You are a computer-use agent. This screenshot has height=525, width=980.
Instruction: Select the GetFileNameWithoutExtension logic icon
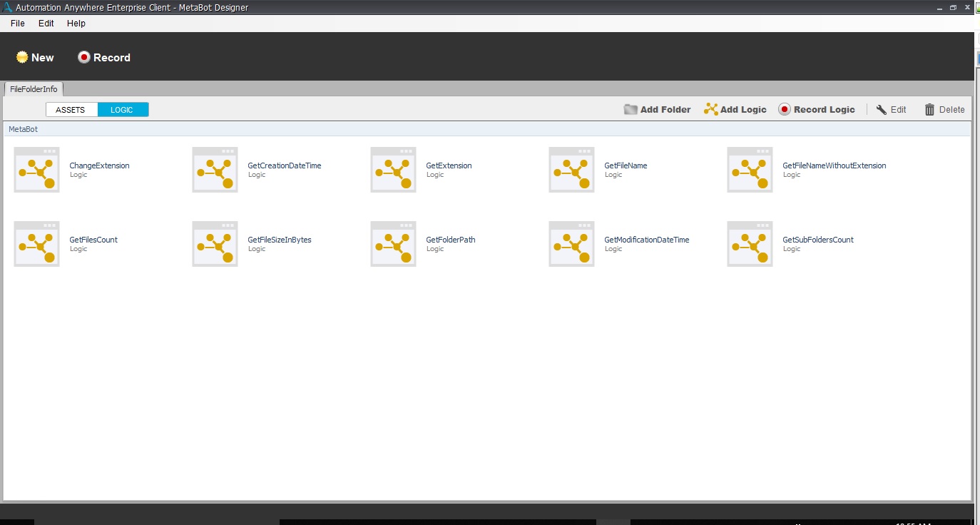pyautogui.click(x=750, y=170)
